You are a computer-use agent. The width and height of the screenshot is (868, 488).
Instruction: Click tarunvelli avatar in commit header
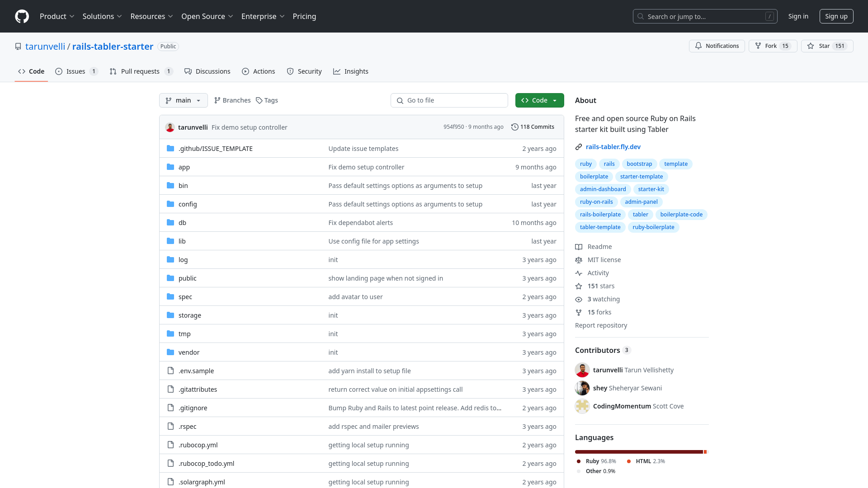[x=170, y=127]
